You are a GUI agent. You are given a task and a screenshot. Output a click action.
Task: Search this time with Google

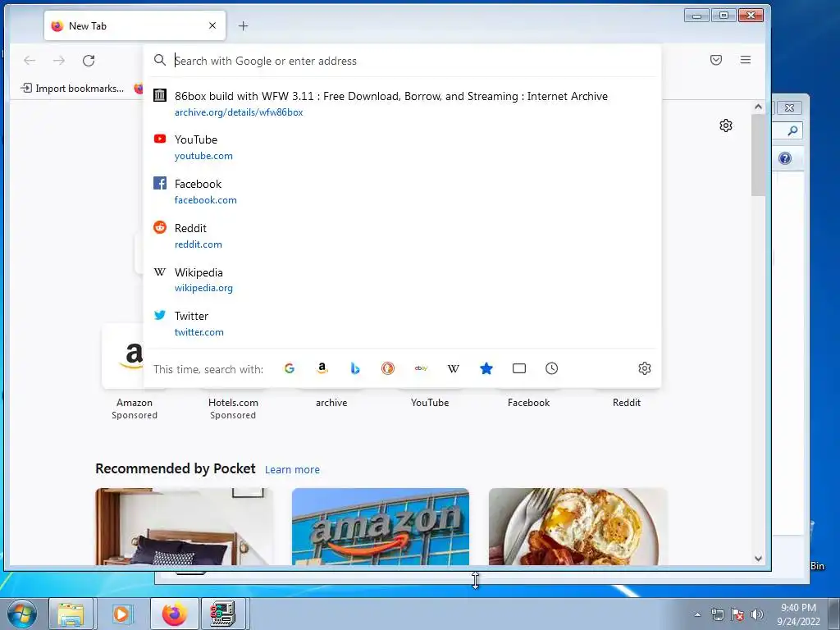(290, 368)
